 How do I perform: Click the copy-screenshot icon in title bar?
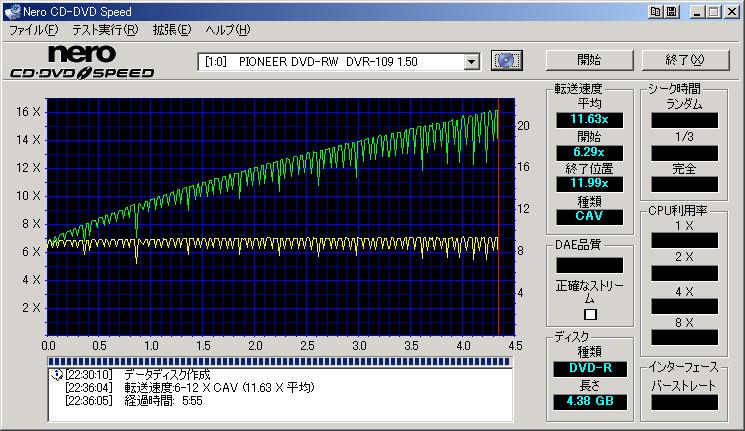(x=656, y=11)
